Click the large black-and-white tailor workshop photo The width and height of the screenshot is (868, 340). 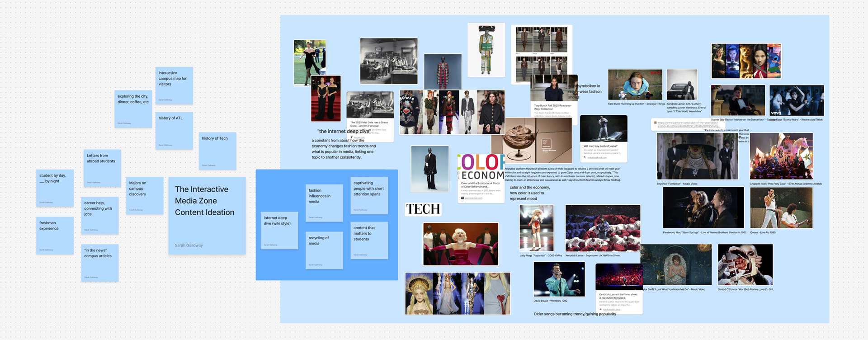[389, 61]
